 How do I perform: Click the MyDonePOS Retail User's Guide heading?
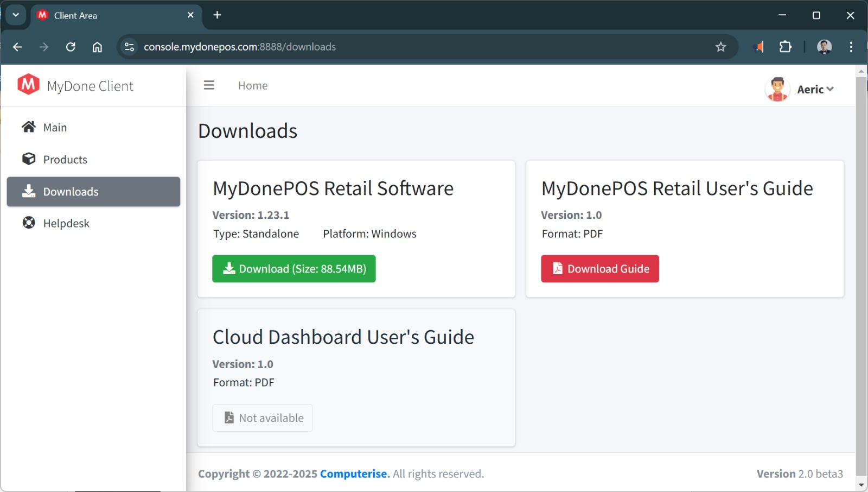coord(677,188)
